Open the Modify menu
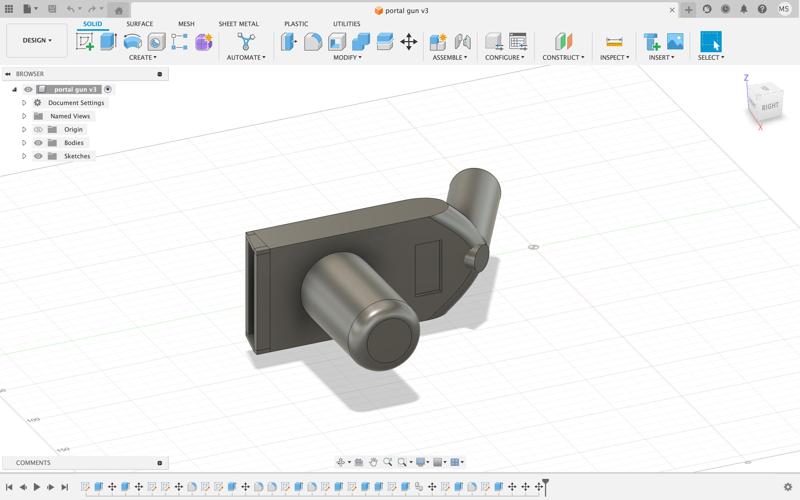The width and height of the screenshot is (800, 500). pyautogui.click(x=348, y=57)
